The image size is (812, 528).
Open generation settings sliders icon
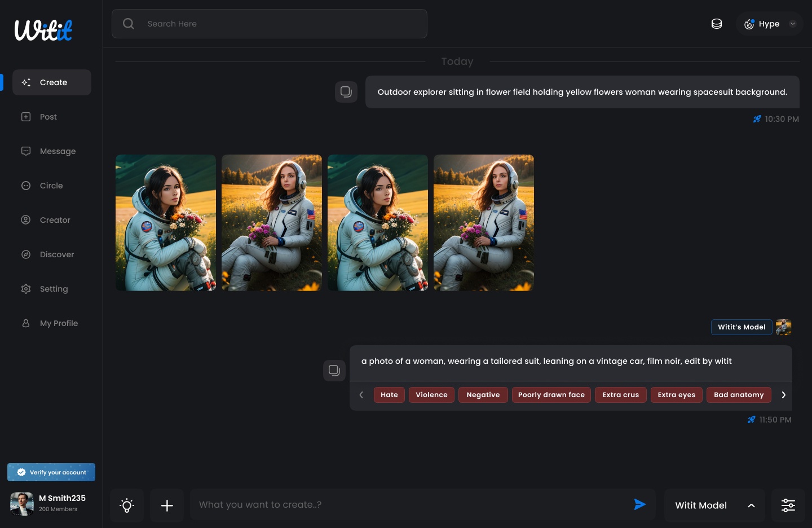(x=788, y=505)
